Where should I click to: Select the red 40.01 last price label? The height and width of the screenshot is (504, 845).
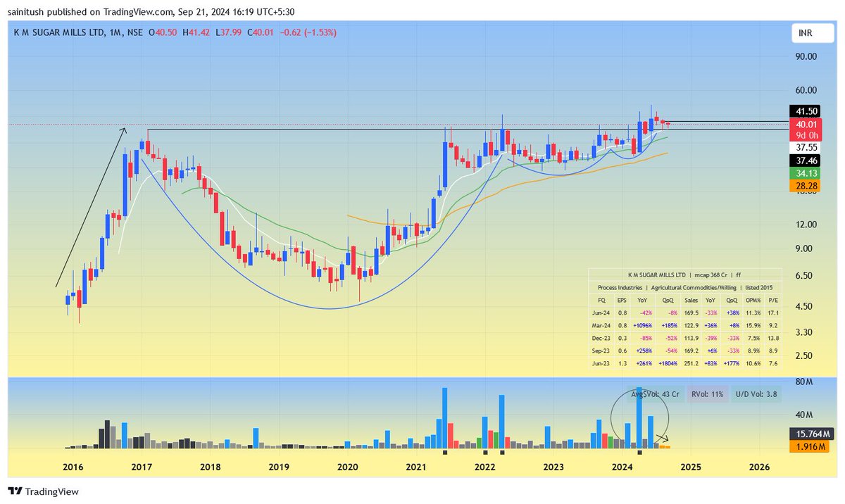click(x=806, y=124)
